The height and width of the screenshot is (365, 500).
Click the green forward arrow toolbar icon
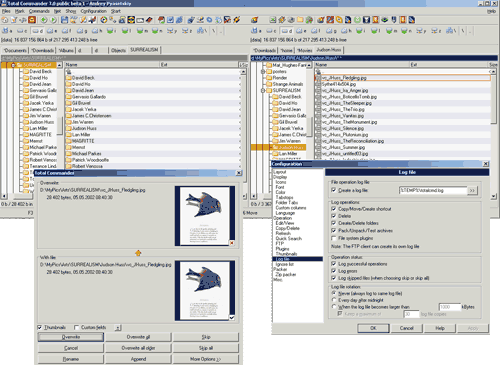(53, 20)
